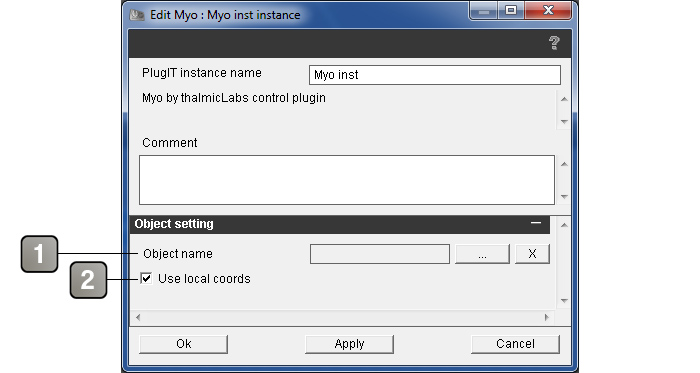Click inside the Comment text area

pos(347,180)
